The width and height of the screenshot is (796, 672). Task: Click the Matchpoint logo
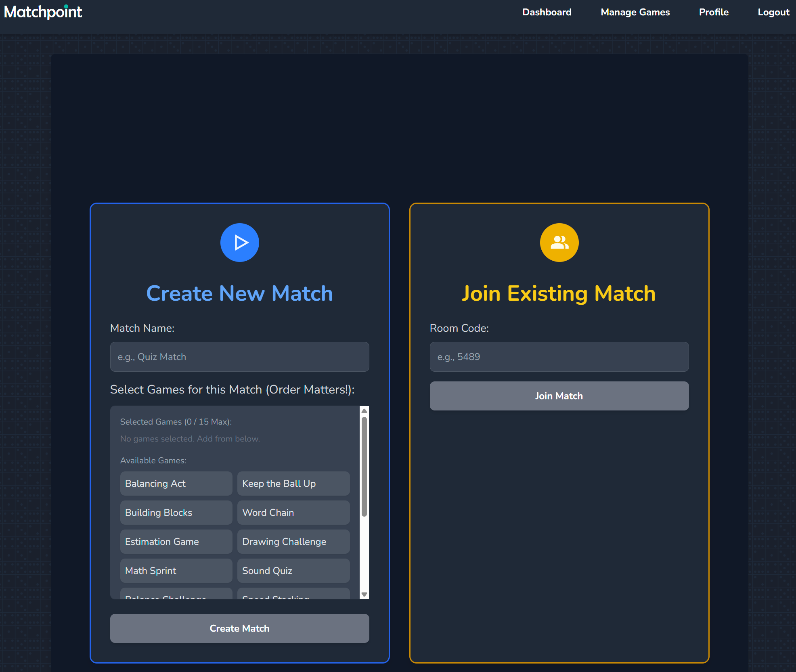coord(43,12)
